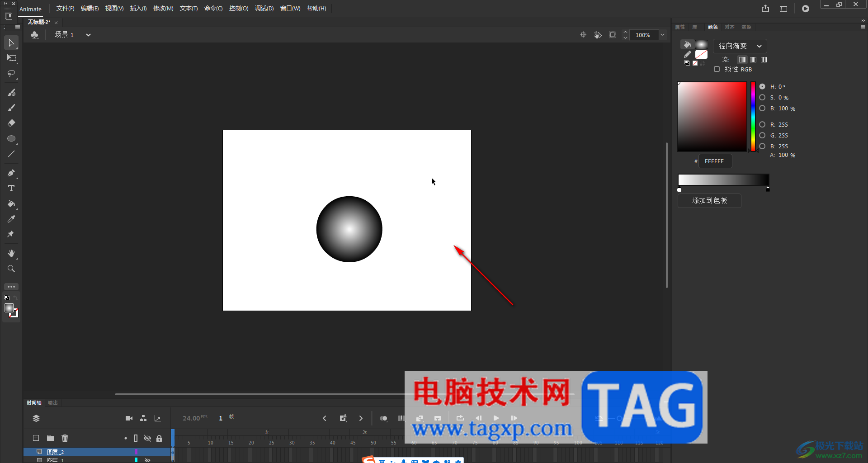Click the no color icon in Color panel
868x463 pixels.
(x=695, y=63)
